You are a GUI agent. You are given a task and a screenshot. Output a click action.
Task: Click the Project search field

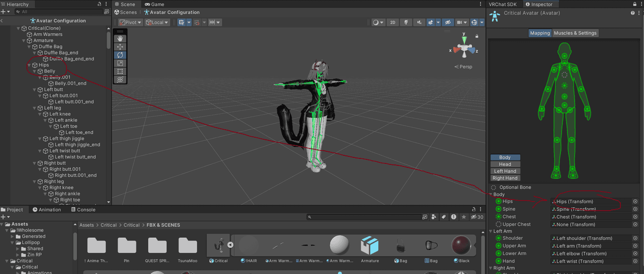click(364, 217)
